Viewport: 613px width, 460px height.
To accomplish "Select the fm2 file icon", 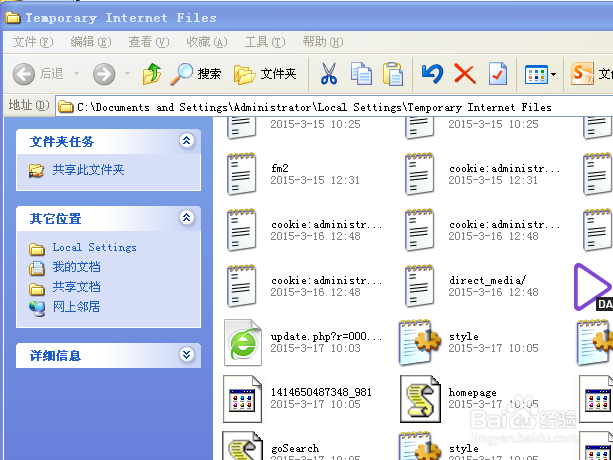I will coord(241,174).
